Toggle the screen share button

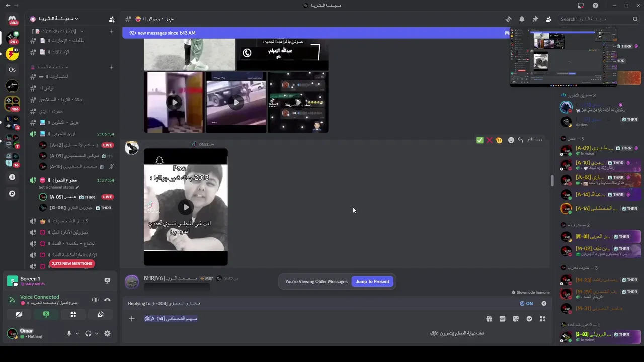coord(46,315)
